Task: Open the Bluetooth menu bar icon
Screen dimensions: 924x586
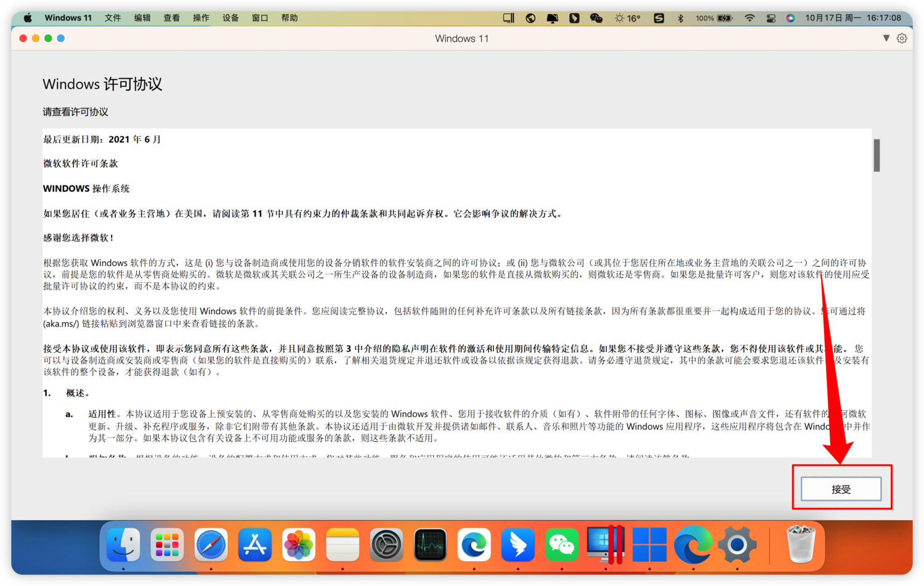Action: 681,18
